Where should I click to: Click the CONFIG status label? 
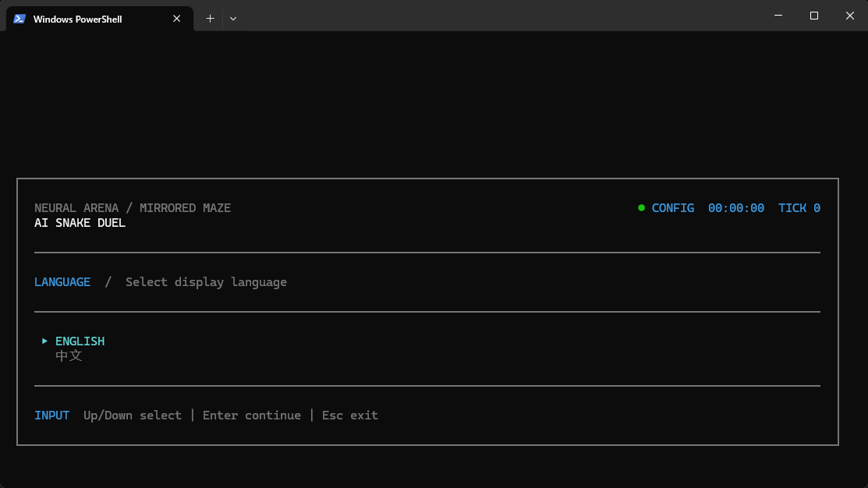pyautogui.click(x=672, y=208)
